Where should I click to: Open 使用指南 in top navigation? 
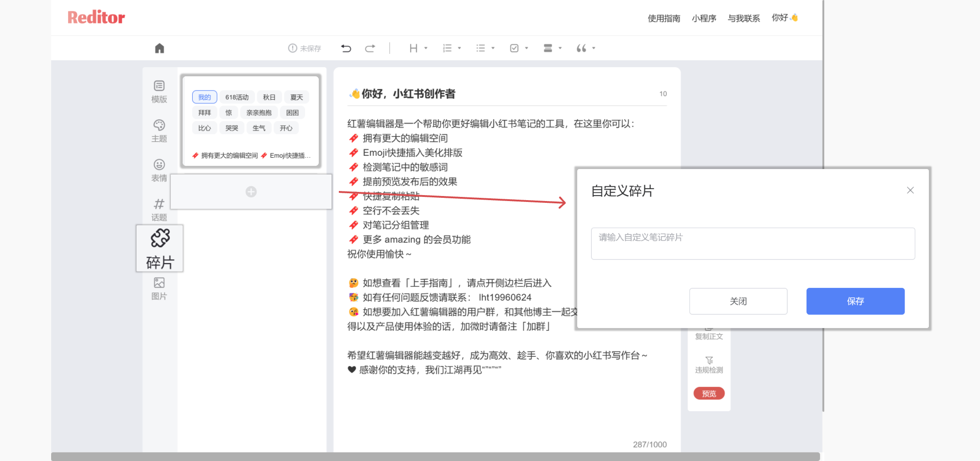click(664, 18)
